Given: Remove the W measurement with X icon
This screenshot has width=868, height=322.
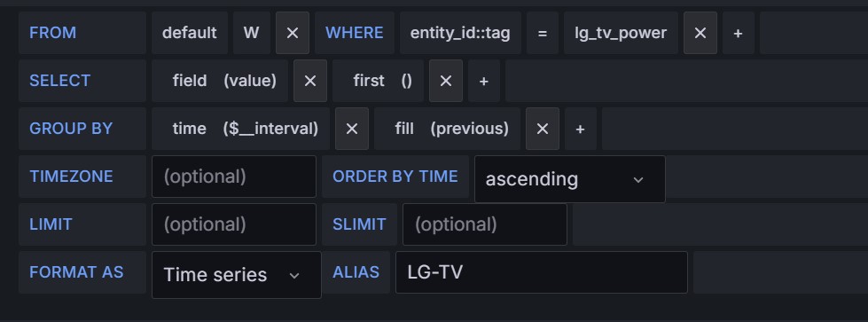Looking at the screenshot, I should (293, 33).
